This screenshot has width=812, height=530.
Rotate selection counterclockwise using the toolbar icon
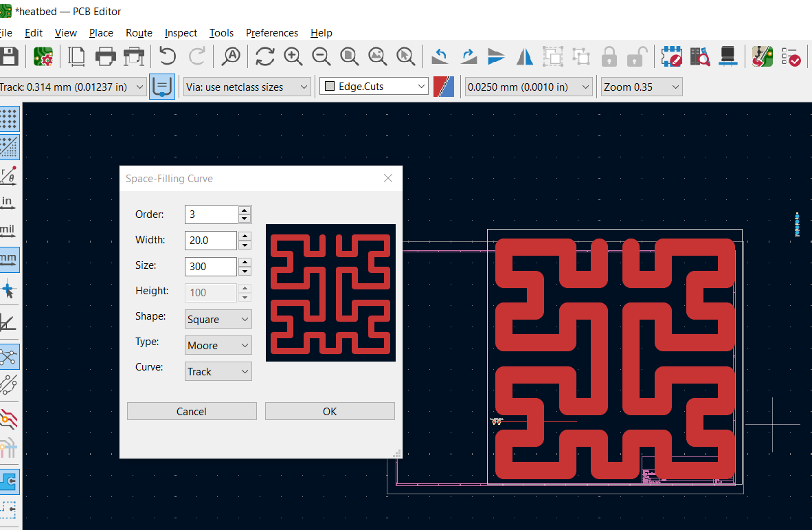pyautogui.click(x=440, y=56)
